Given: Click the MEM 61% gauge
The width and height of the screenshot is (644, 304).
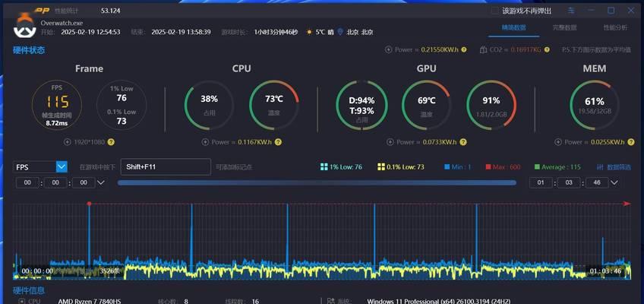Looking at the screenshot, I should (595, 105).
